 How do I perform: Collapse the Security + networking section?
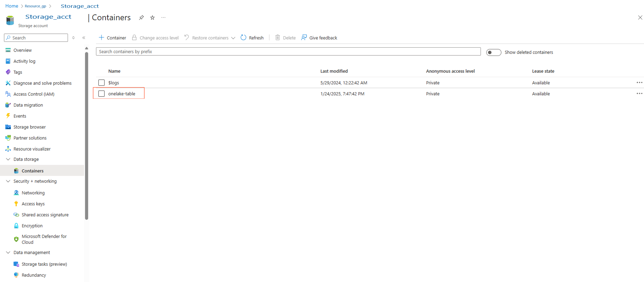pyautogui.click(x=8, y=181)
